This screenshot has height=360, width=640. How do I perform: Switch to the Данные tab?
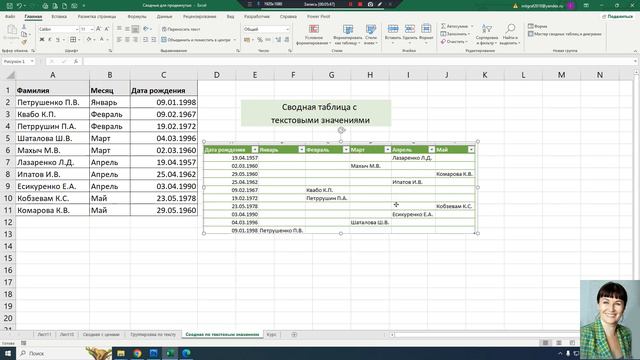click(x=164, y=17)
